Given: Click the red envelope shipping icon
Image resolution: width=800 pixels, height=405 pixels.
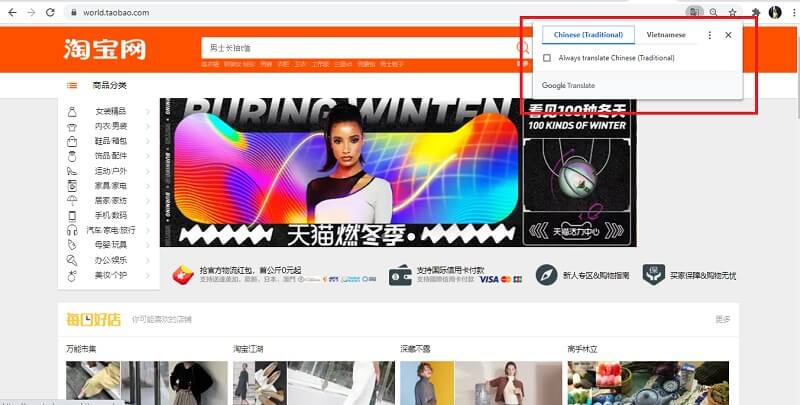Looking at the screenshot, I should [183, 275].
